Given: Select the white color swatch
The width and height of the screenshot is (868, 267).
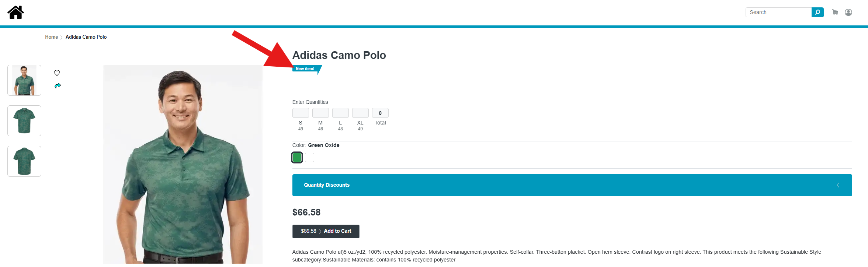Looking at the screenshot, I should coord(310,158).
